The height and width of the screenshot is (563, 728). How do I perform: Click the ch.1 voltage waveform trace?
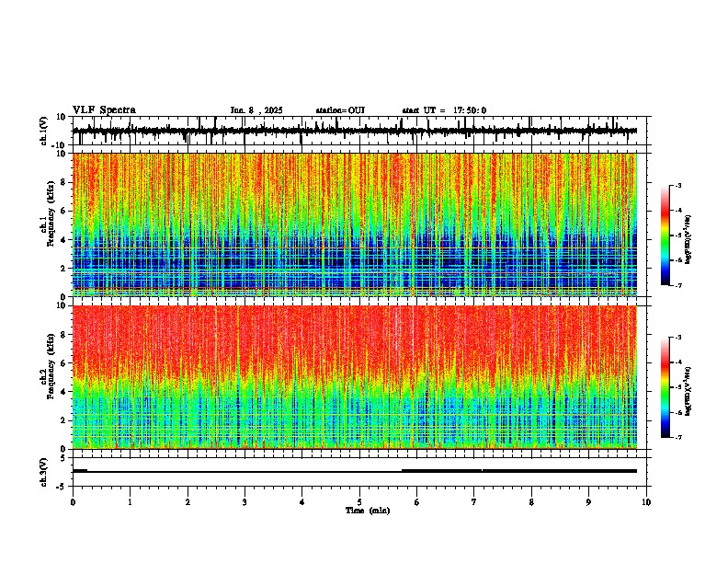point(354,131)
